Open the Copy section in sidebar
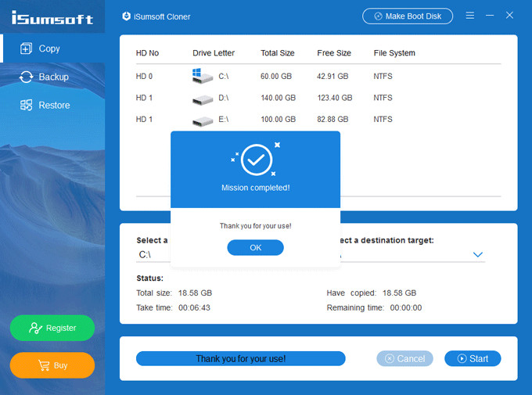The width and height of the screenshot is (532, 395). pos(52,48)
